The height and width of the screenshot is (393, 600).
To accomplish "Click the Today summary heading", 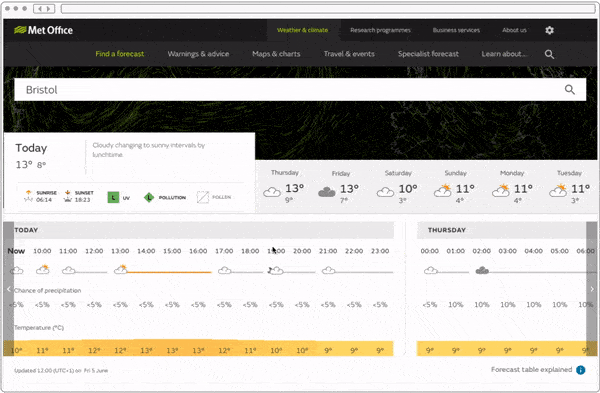I will [31, 148].
